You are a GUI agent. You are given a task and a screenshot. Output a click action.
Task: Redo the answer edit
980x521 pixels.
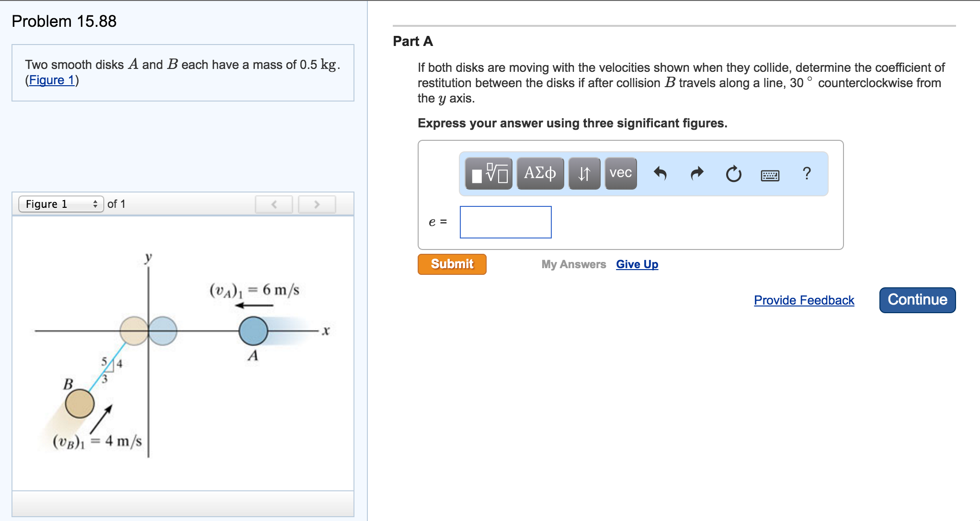pyautogui.click(x=697, y=174)
